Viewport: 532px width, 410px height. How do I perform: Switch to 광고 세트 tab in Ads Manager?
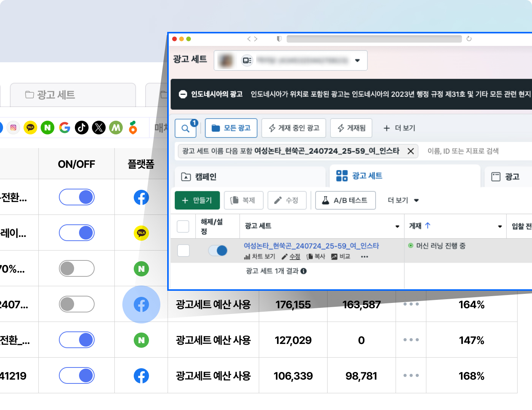point(405,176)
